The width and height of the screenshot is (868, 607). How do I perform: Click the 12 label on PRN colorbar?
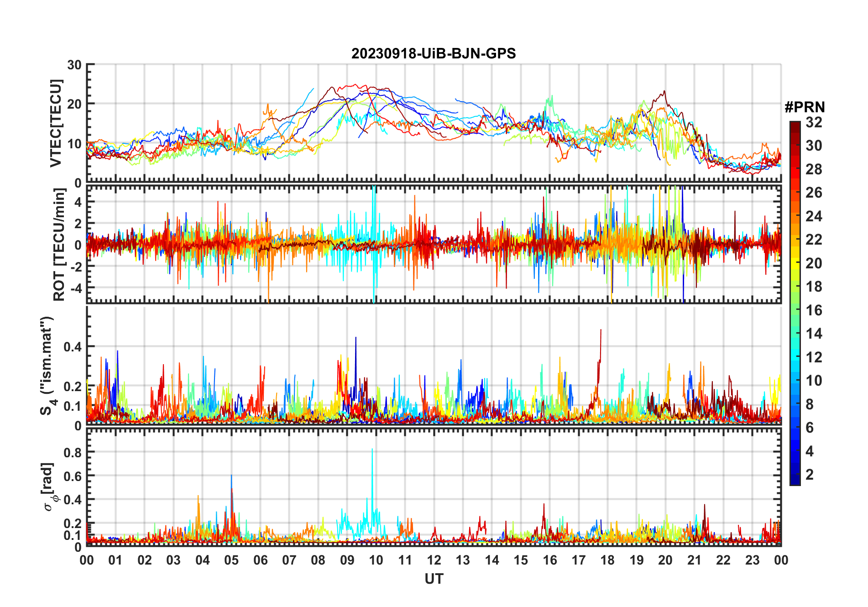[814, 357]
